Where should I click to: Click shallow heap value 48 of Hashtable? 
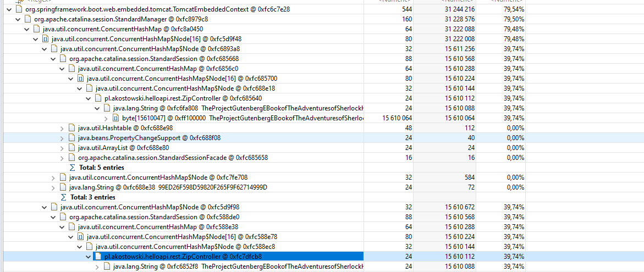point(410,128)
